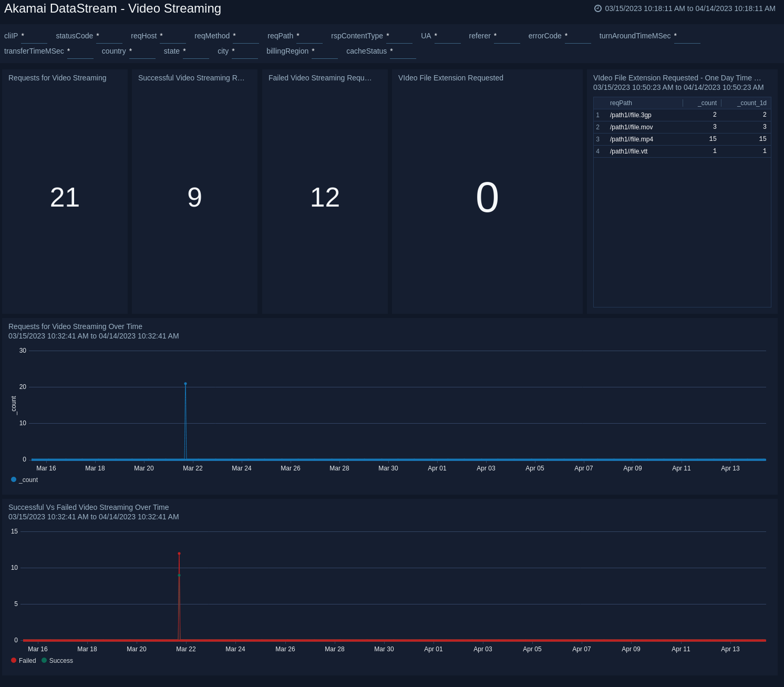Click the Failed Video Streaming Requests panel title
The width and height of the screenshot is (784, 687).
tap(319, 78)
